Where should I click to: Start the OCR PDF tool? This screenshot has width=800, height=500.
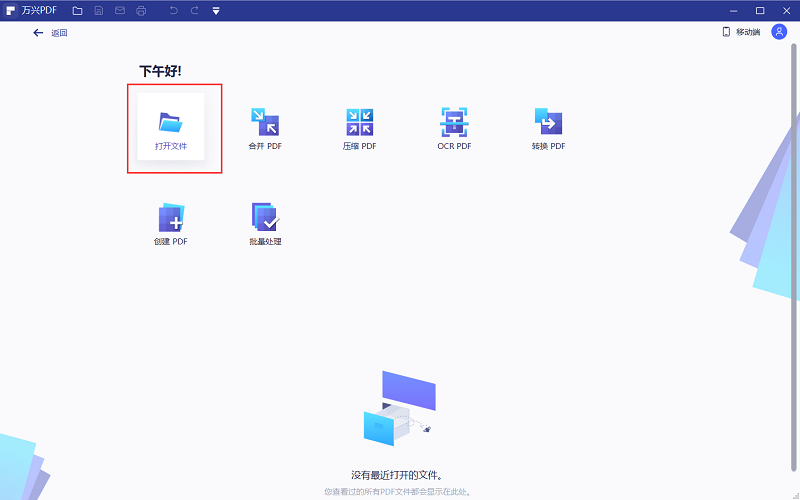click(x=454, y=127)
